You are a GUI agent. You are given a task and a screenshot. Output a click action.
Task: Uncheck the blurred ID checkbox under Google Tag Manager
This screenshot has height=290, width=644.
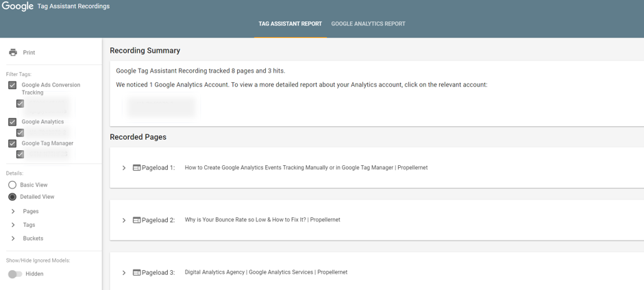(20, 154)
